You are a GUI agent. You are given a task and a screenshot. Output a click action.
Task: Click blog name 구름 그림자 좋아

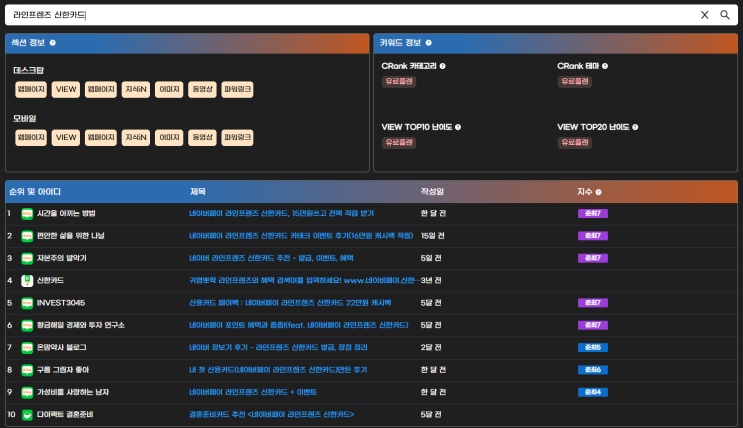(x=63, y=369)
